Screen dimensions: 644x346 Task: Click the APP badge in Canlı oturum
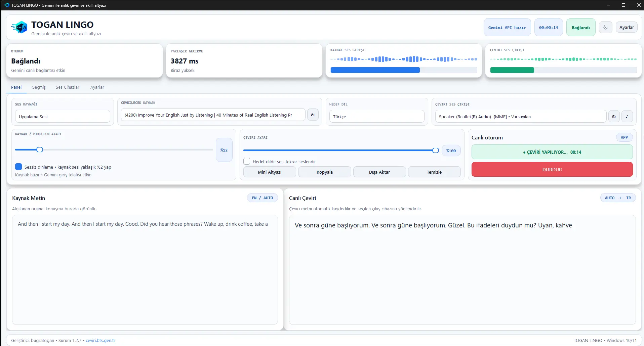[624, 137]
